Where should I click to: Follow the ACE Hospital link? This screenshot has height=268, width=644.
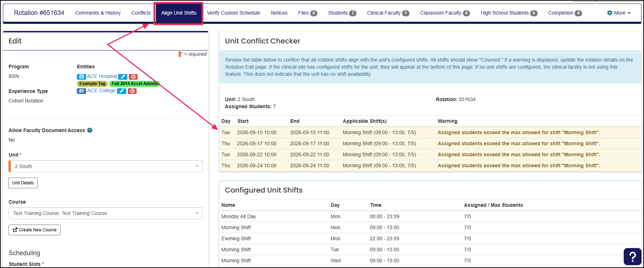coord(102,76)
